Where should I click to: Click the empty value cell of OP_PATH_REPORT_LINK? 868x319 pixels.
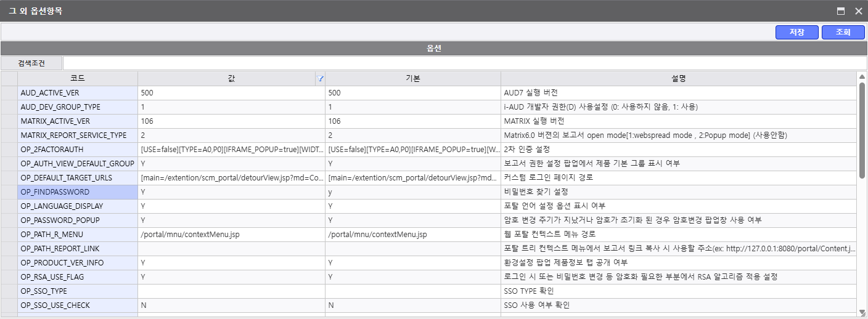(231, 249)
